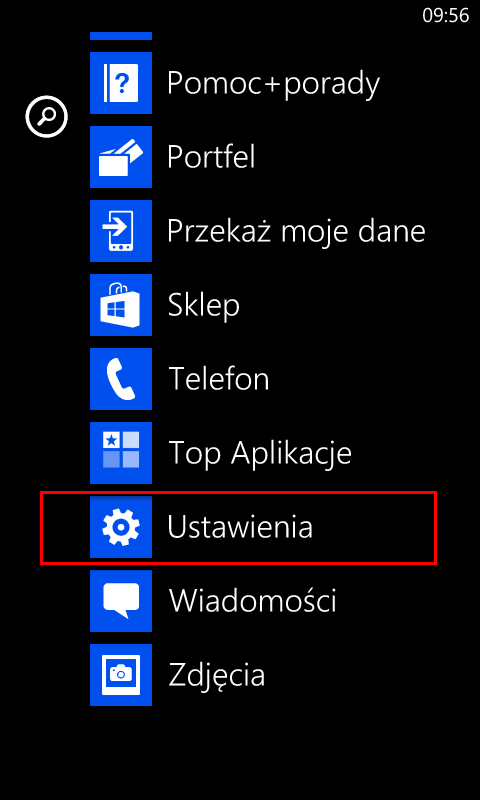Open the Top Aplikacje tile icon

121,453
